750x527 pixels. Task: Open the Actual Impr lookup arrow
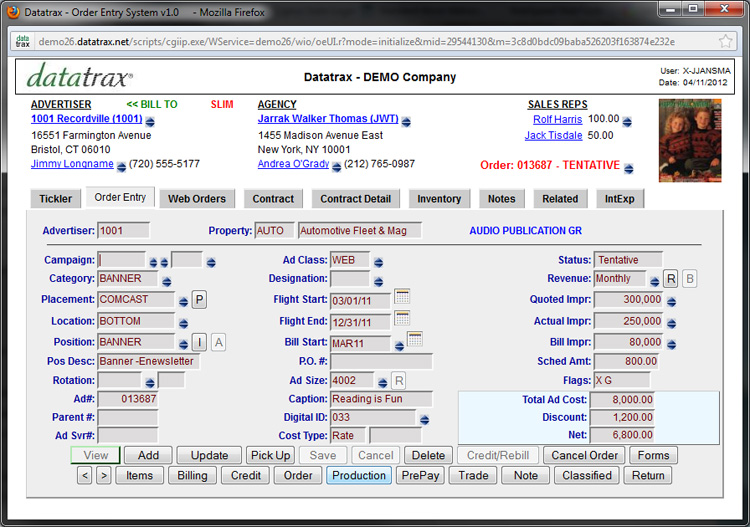tap(672, 323)
